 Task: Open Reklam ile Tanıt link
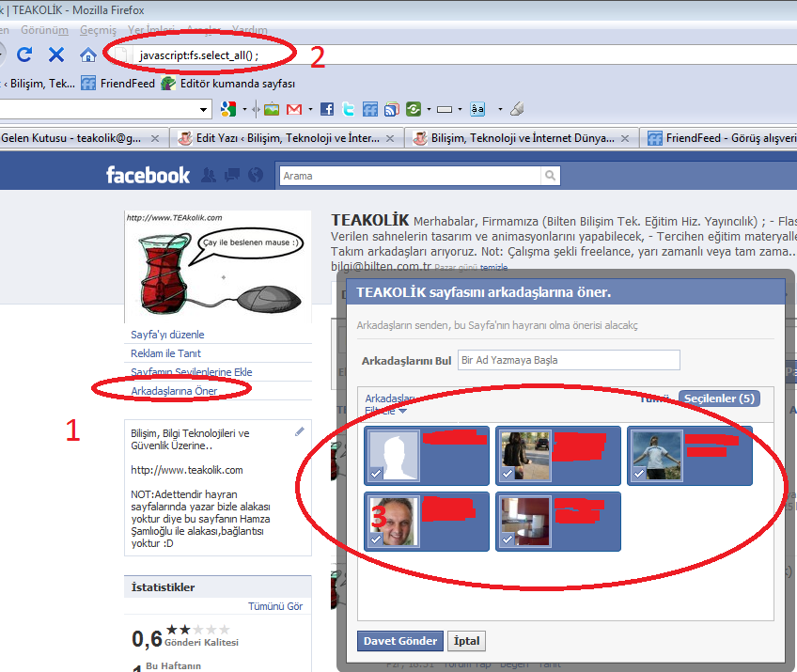tap(165, 353)
